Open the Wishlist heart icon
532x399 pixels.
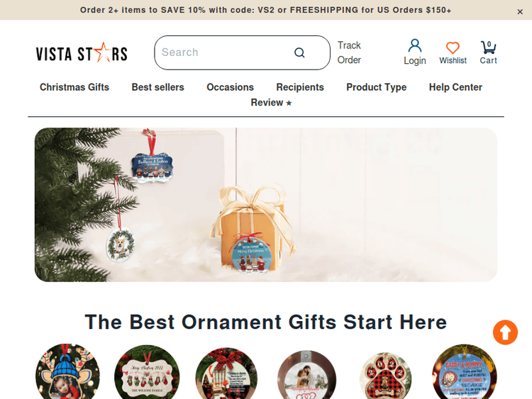coord(453,47)
